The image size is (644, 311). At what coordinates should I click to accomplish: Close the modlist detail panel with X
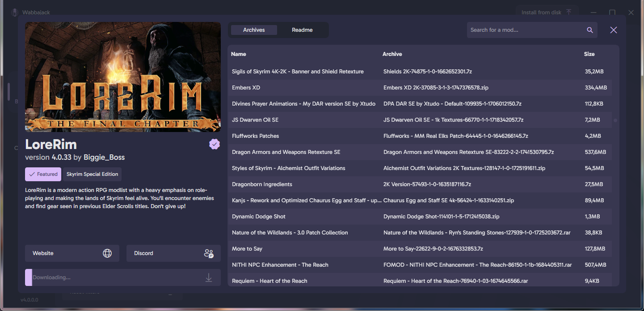614,30
